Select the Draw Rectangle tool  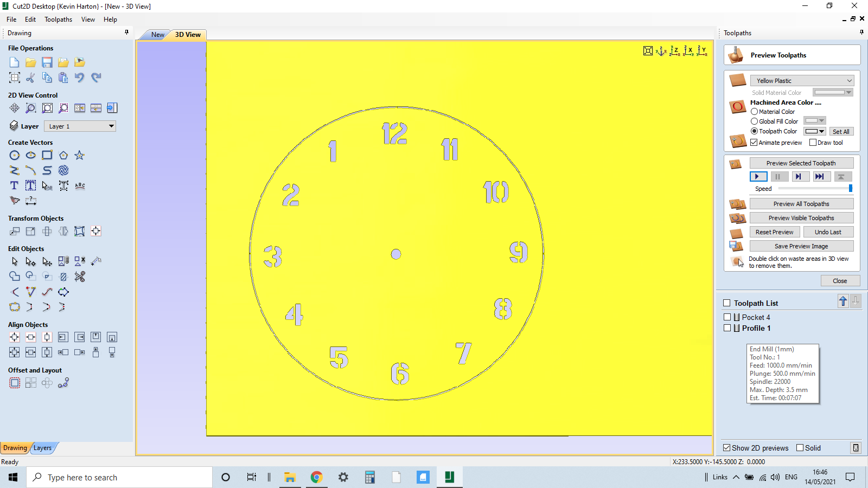tap(47, 155)
